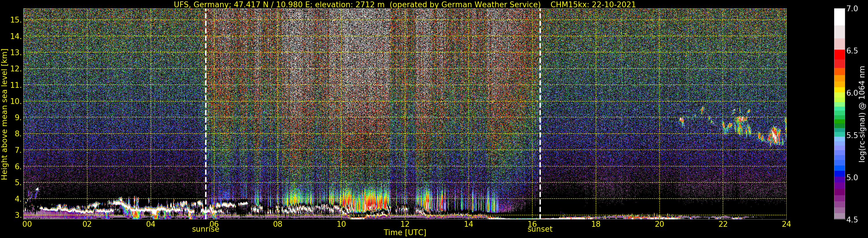The image size is (868, 238).
Task: Click the 'Height above mean sea level' axis label
Action: (x=4, y=114)
